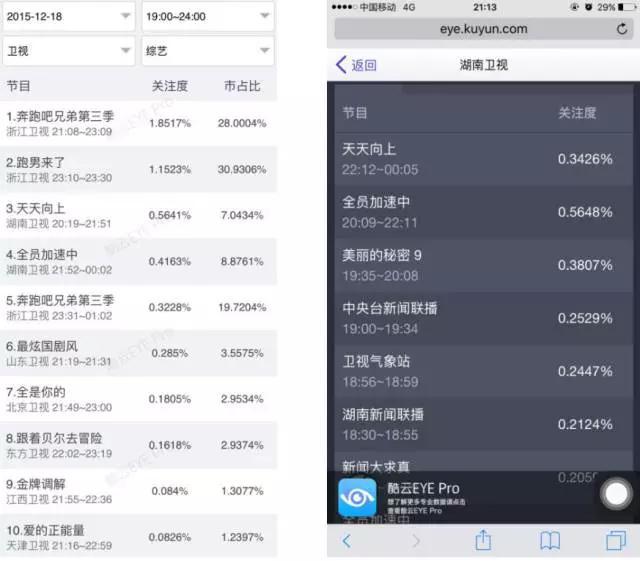The height and width of the screenshot is (561, 640).
Task: Click value 1.8517%
Action: 170,123
